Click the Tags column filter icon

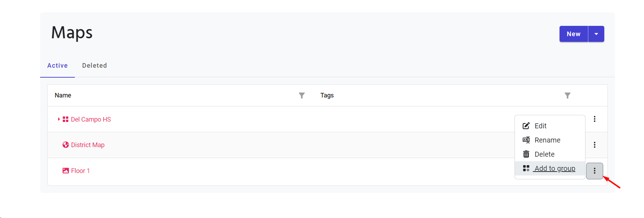point(567,95)
